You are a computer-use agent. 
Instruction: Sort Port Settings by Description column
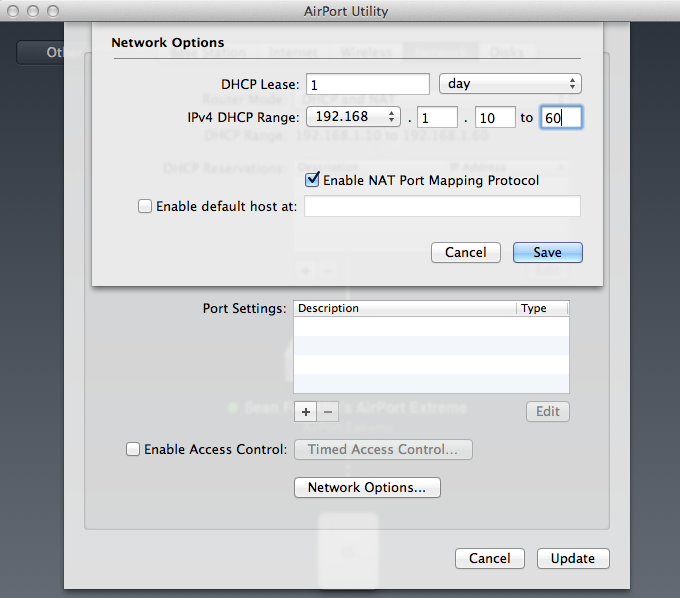click(405, 308)
